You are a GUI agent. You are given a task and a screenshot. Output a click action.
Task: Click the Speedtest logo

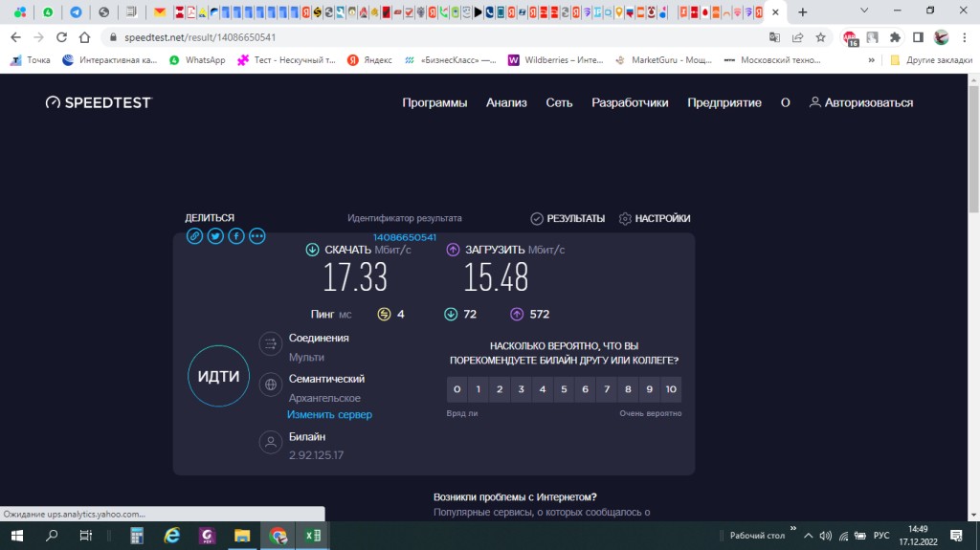pyautogui.click(x=99, y=102)
